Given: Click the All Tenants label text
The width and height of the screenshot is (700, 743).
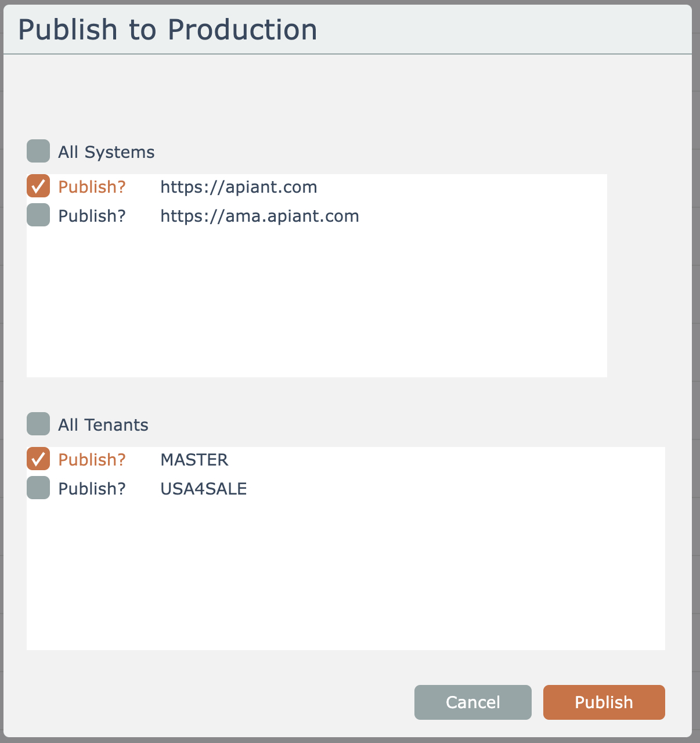Looking at the screenshot, I should coord(103,425).
